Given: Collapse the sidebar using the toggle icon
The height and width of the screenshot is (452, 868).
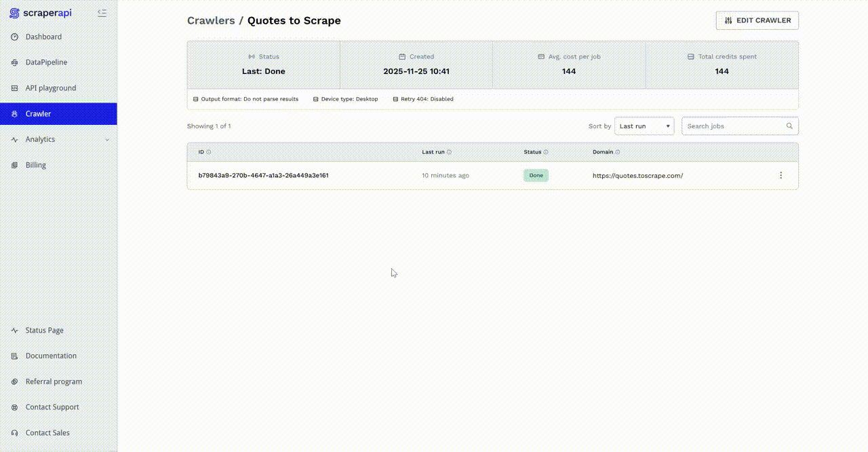Looking at the screenshot, I should click(x=102, y=13).
